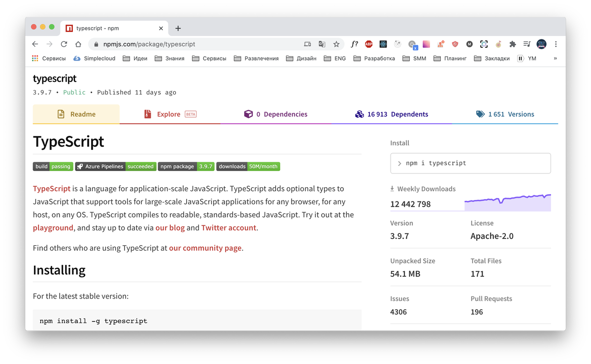Screen dimensions: 591x364
Task: Open the media controls icon in toolbar
Action: point(526,44)
